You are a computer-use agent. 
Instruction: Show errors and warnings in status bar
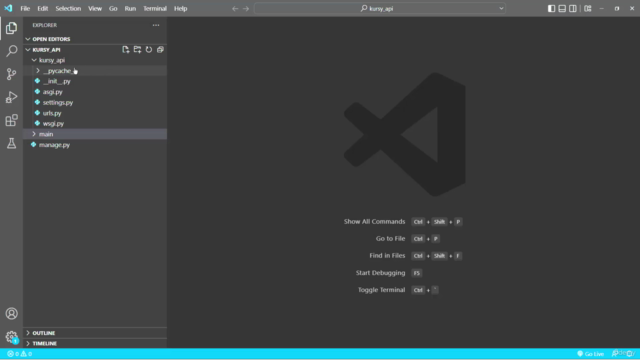click(x=20, y=354)
